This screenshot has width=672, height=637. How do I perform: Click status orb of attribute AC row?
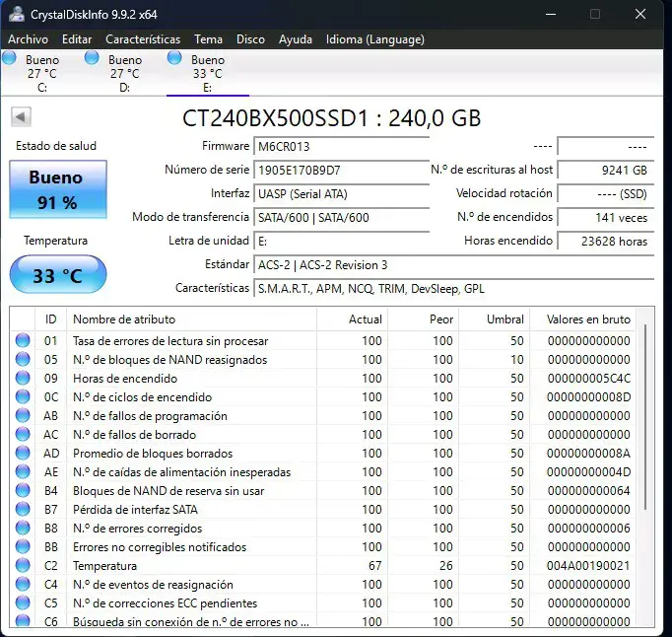tap(23, 434)
